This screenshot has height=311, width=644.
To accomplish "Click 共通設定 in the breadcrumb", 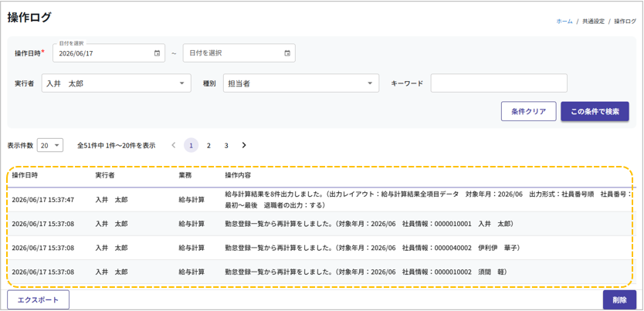I will pos(594,22).
